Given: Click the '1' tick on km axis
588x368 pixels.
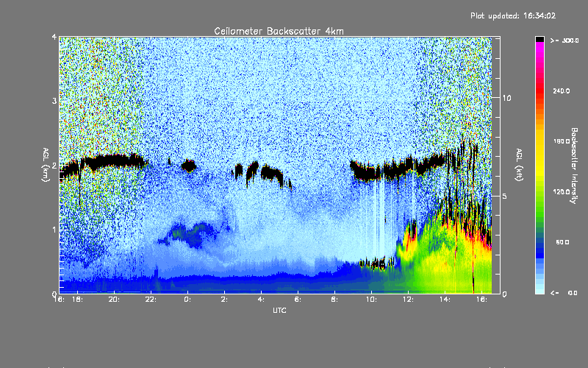Looking at the screenshot, I should click(x=54, y=230).
